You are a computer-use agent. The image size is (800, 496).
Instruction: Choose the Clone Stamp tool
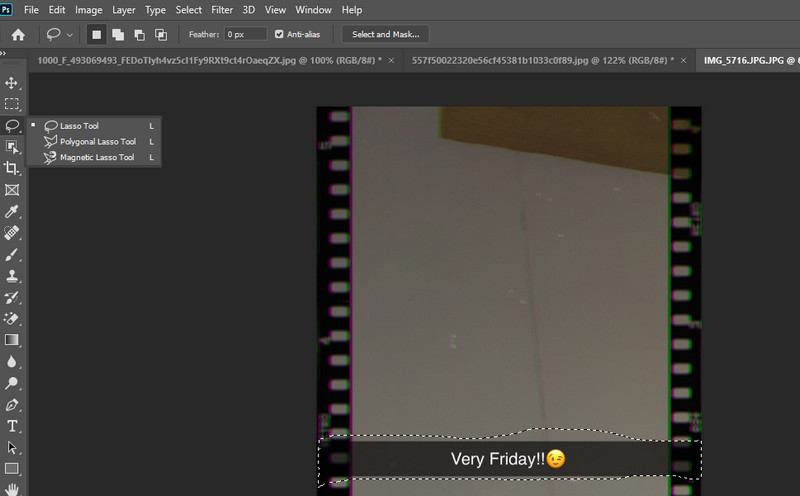(x=12, y=276)
